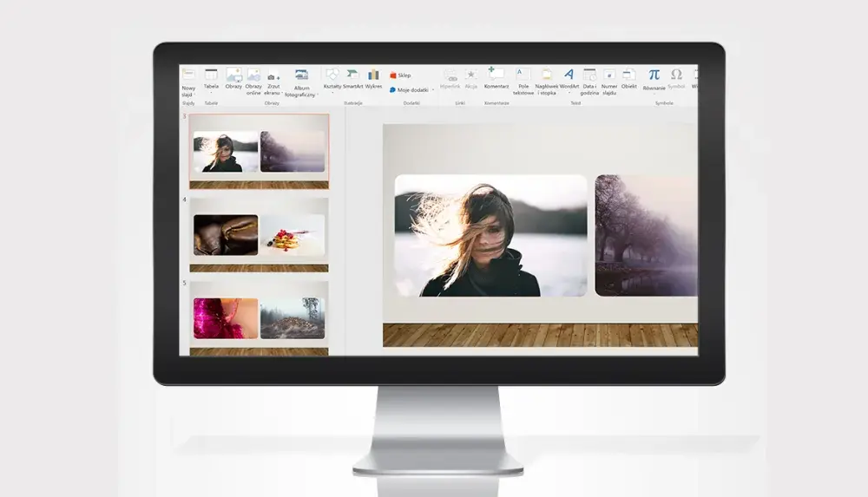
Task: Click the Symbol omega icon
Action: (676, 75)
